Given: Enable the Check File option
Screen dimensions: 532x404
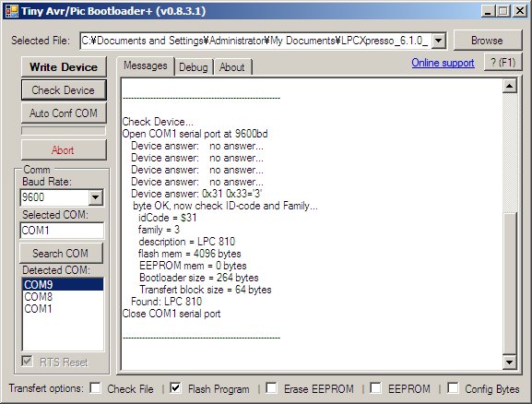Looking at the screenshot, I should pyautogui.click(x=96, y=387).
